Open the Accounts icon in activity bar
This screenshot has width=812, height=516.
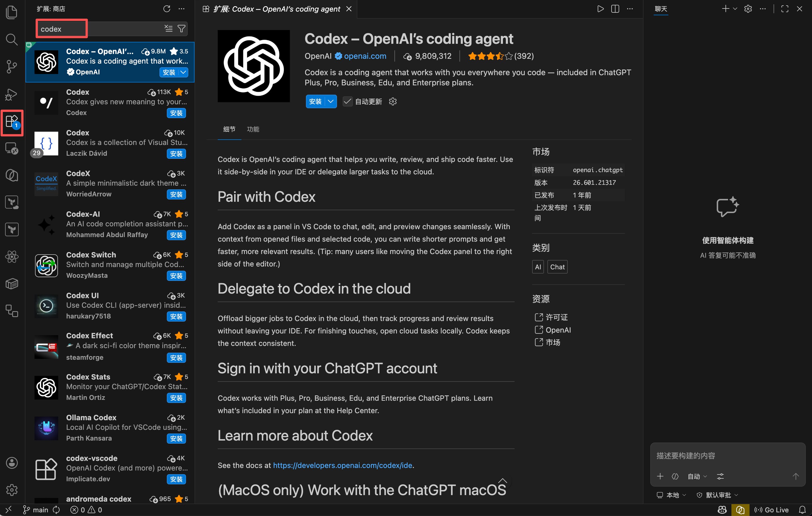(12, 463)
